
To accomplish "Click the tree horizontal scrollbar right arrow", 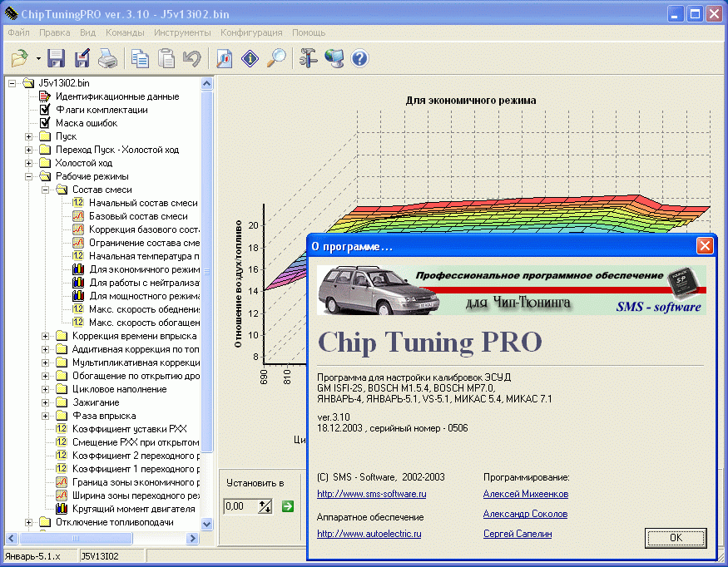I will coord(192,538).
